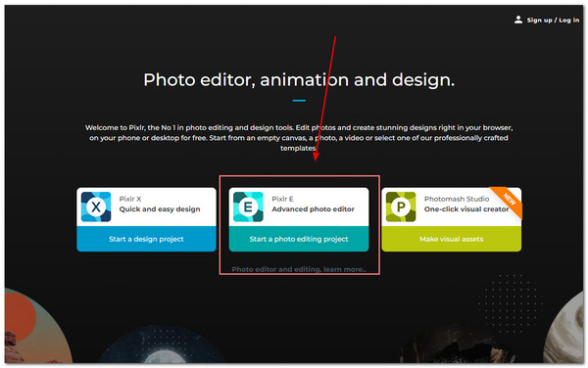Image resolution: width=588 pixels, height=368 pixels.
Task: Click the user profile icon
Action: [518, 20]
